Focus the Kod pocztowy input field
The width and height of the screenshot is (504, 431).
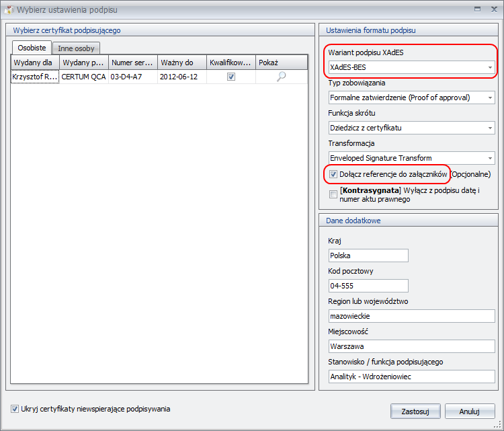pyautogui.click(x=368, y=286)
